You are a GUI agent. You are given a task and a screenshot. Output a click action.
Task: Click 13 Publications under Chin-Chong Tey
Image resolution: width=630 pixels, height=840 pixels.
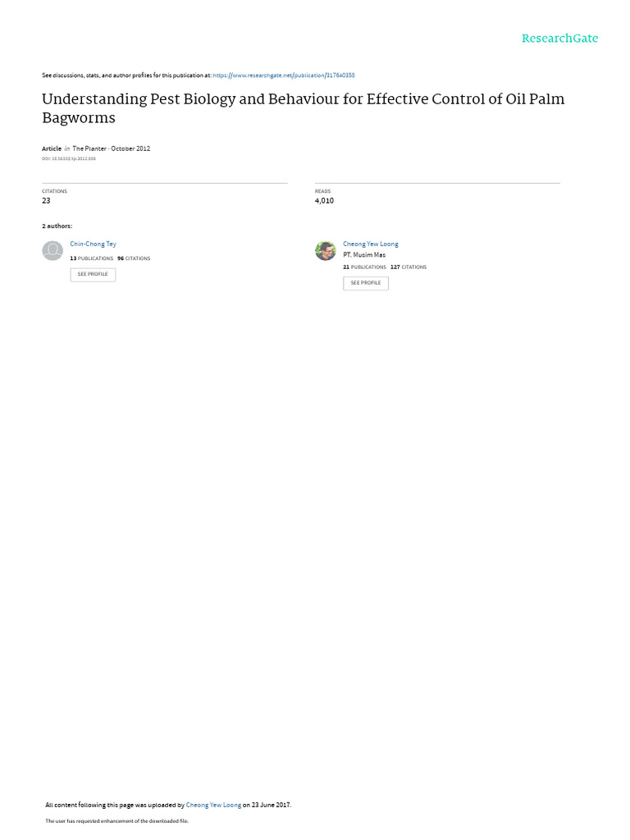click(x=92, y=258)
